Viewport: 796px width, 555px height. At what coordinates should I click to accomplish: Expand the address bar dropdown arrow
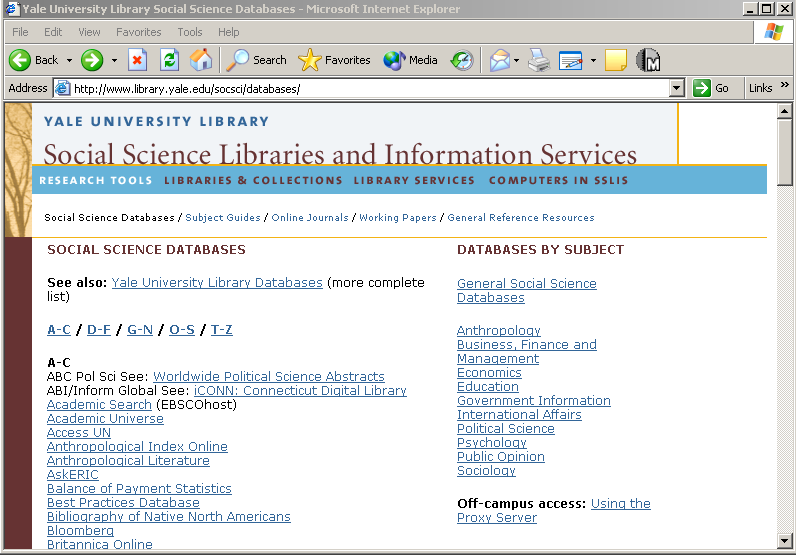pyautogui.click(x=676, y=88)
